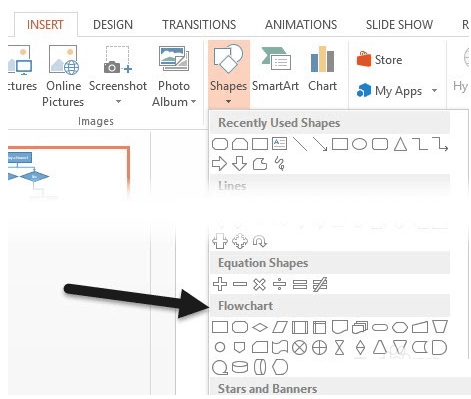The image size is (471, 399).
Task: Click the Photo Album icon
Action: tap(174, 60)
